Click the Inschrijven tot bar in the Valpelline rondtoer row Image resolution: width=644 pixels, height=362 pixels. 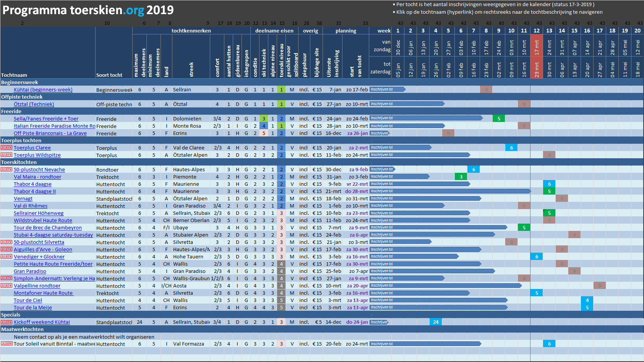click(446, 286)
